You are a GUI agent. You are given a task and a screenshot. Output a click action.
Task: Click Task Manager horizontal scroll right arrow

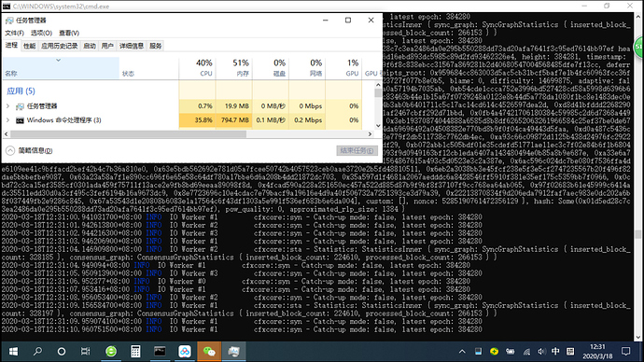[x=370, y=133]
